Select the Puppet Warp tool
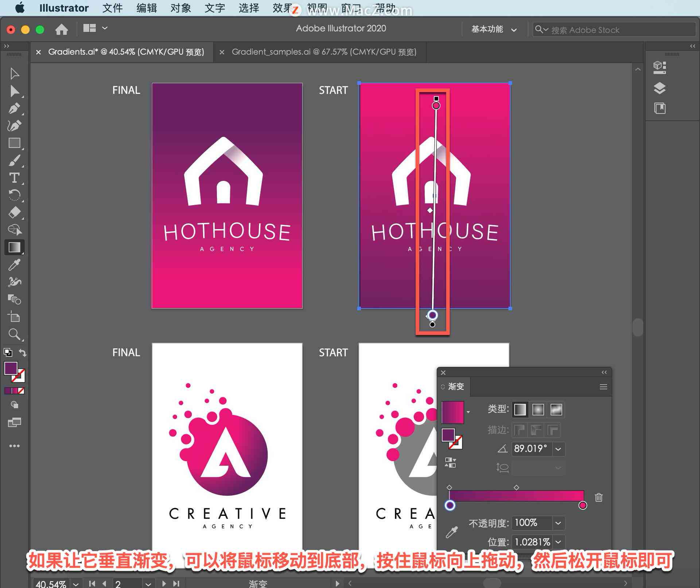The image size is (700, 588). [x=14, y=282]
